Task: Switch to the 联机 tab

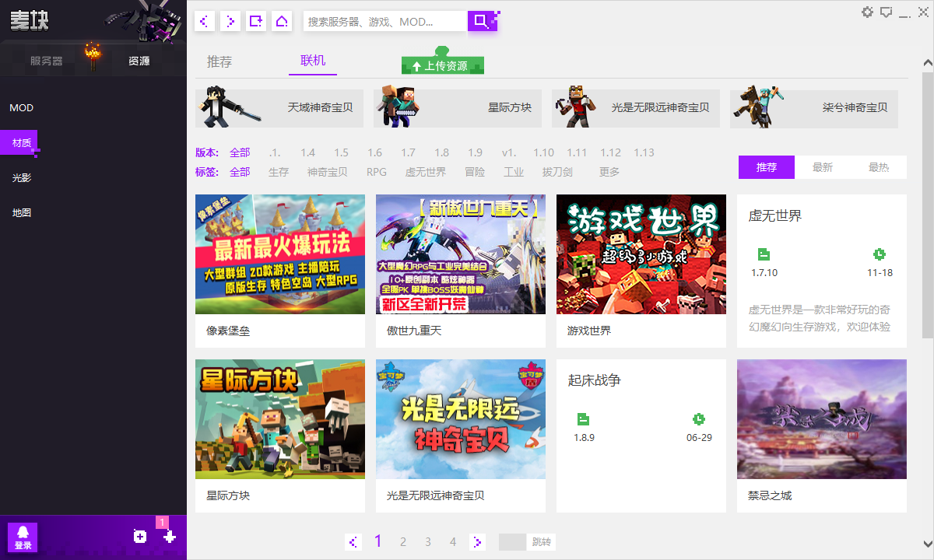Action: (x=313, y=61)
